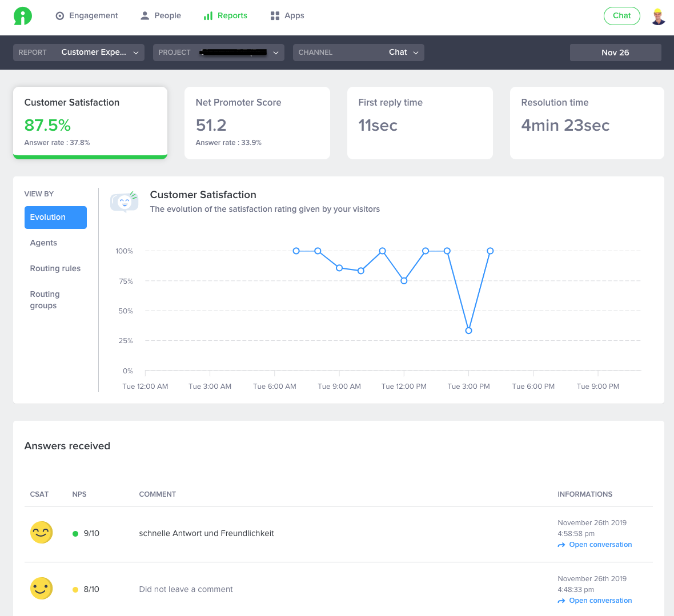Open the user profile avatar
The height and width of the screenshot is (616, 674).
(658, 16)
